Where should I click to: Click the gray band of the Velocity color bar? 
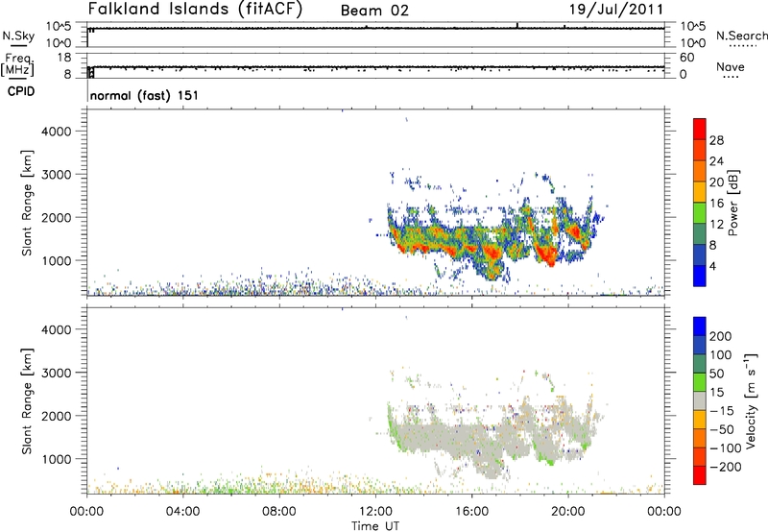coord(700,401)
